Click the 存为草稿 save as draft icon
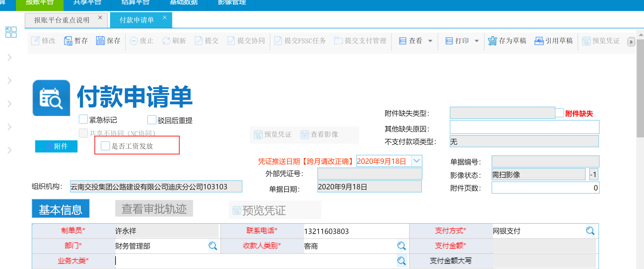644x269 pixels. pyautogui.click(x=492, y=41)
